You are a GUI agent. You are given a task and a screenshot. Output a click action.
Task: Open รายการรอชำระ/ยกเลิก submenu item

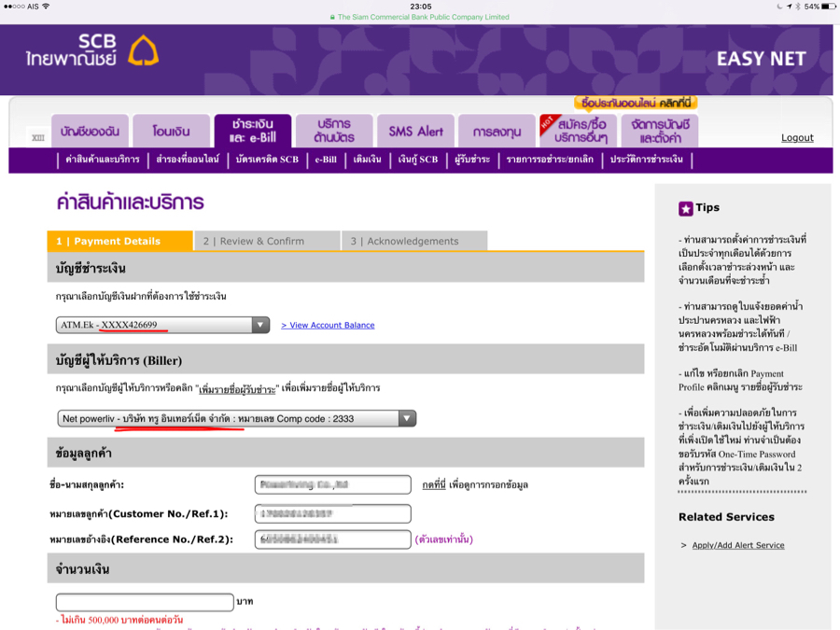point(550,159)
